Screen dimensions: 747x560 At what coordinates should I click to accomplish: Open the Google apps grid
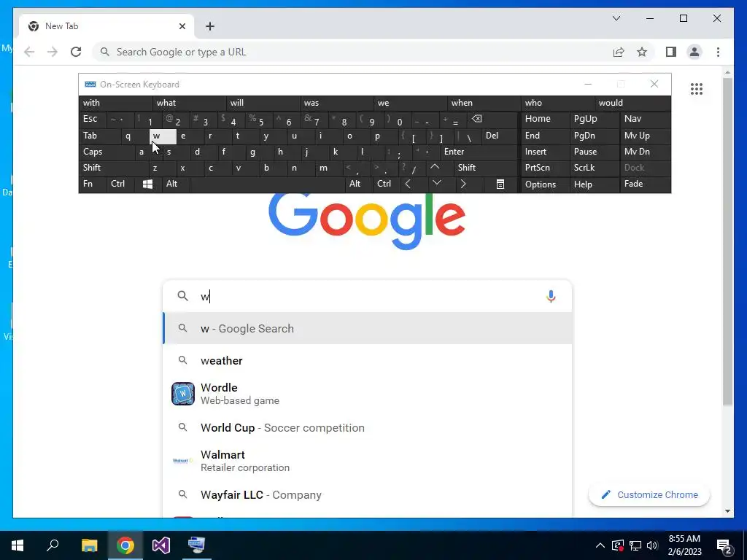pyautogui.click(x=697, y=88)
